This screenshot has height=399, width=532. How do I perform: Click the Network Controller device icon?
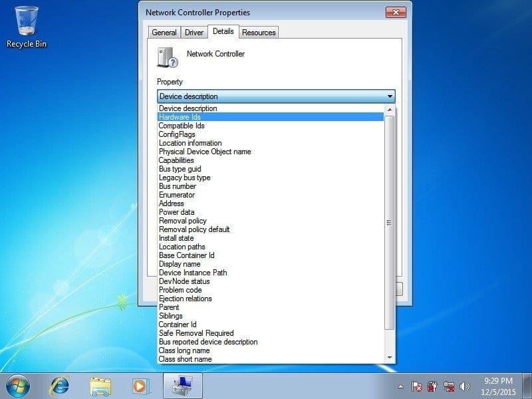168,57
